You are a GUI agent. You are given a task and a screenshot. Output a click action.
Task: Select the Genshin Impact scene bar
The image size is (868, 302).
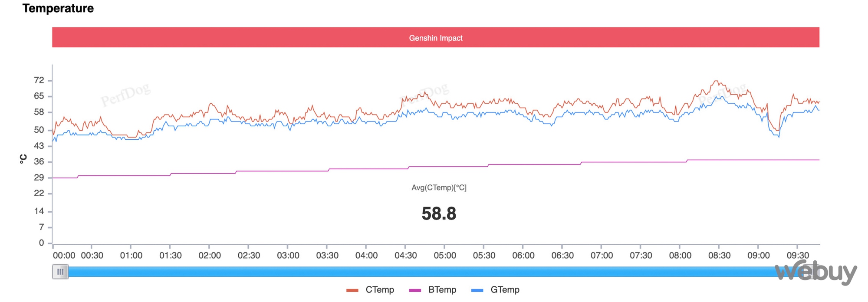(435, 38)
